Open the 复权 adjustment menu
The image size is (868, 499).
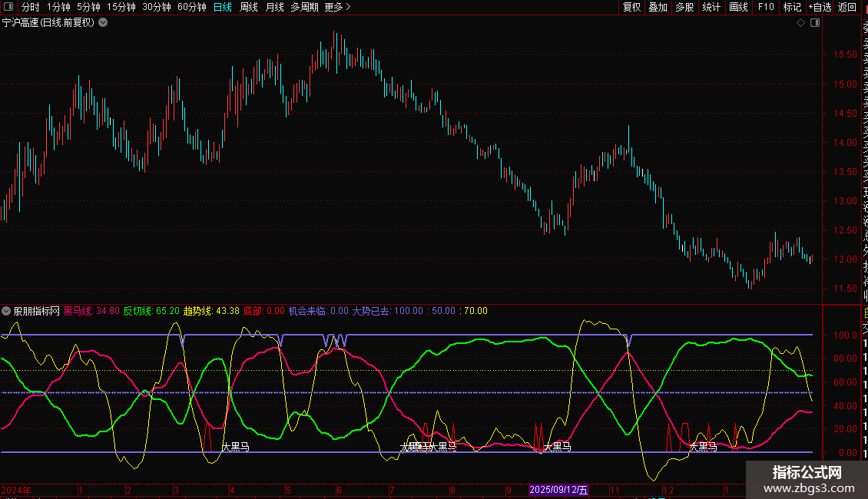coord(631,8)
